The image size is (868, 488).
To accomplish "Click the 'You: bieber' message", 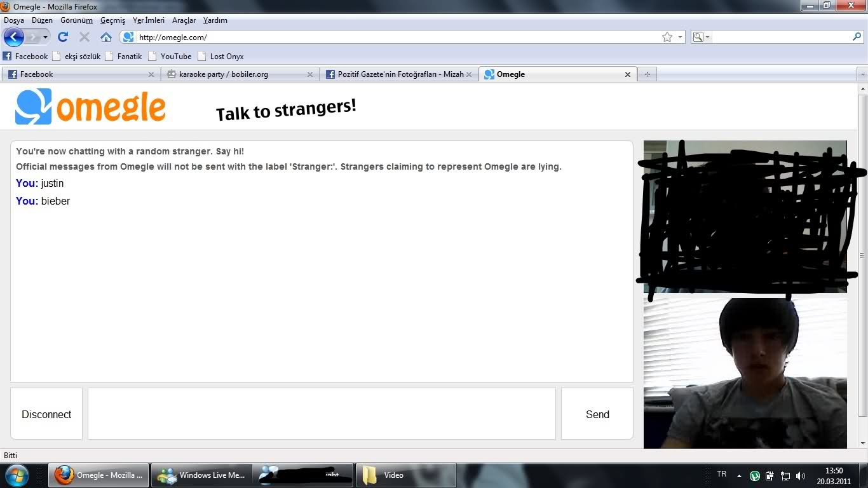I will pyautogui.click(x=43, y=201).
